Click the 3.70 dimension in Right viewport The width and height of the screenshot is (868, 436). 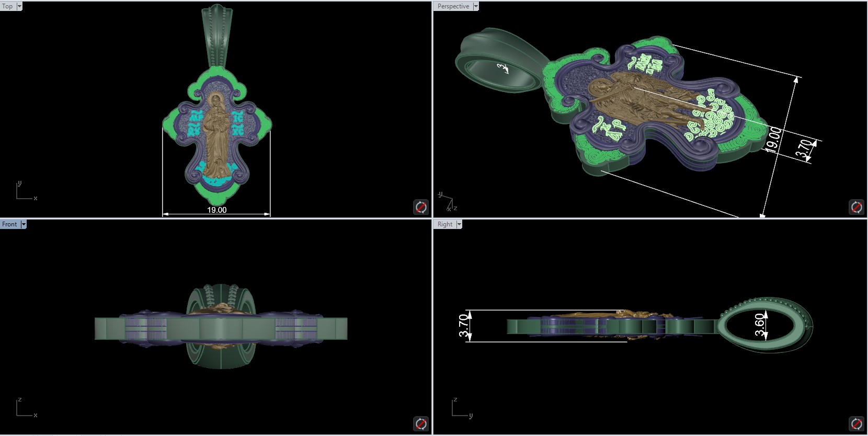[464, 326]
